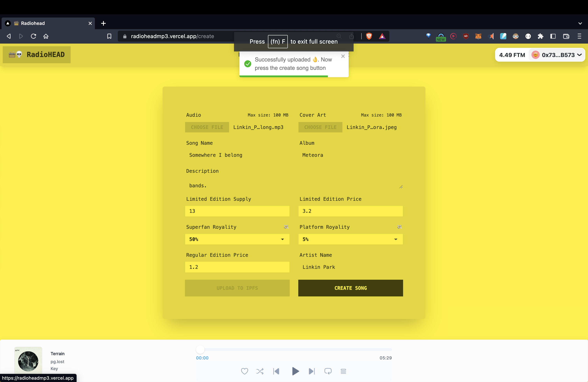
Task: Open a new browser tab
Action: click(x=103, y=23)
